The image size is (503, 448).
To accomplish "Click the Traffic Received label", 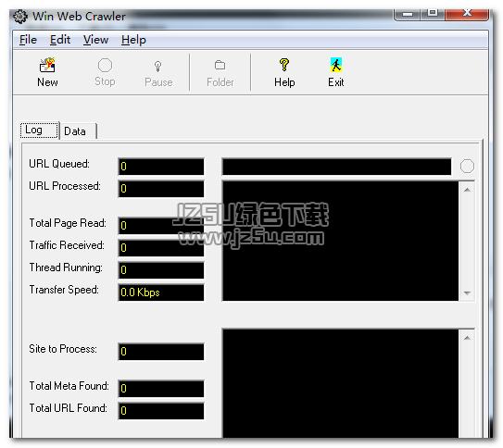I will (67, 245).
